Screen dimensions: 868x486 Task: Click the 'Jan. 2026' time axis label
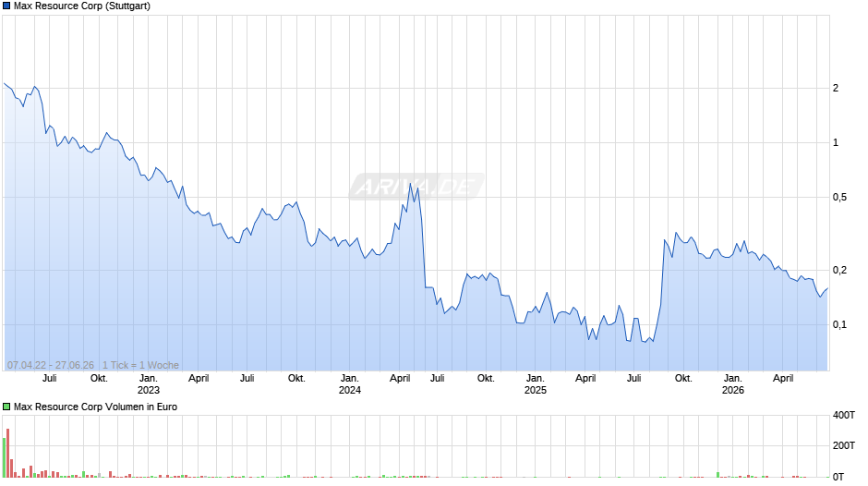coord(733,384)
